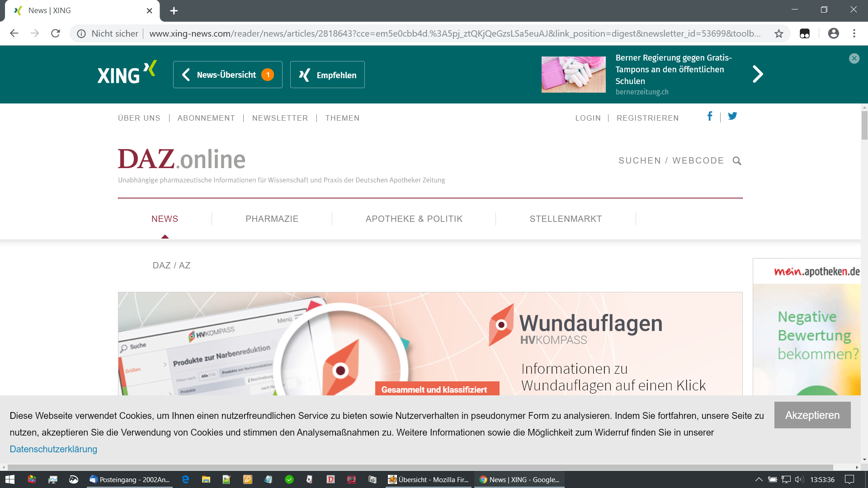The height and width of the screenshot is (488, 868).
Task: Open the Datenschutzerklärung link
Action: 53,449
